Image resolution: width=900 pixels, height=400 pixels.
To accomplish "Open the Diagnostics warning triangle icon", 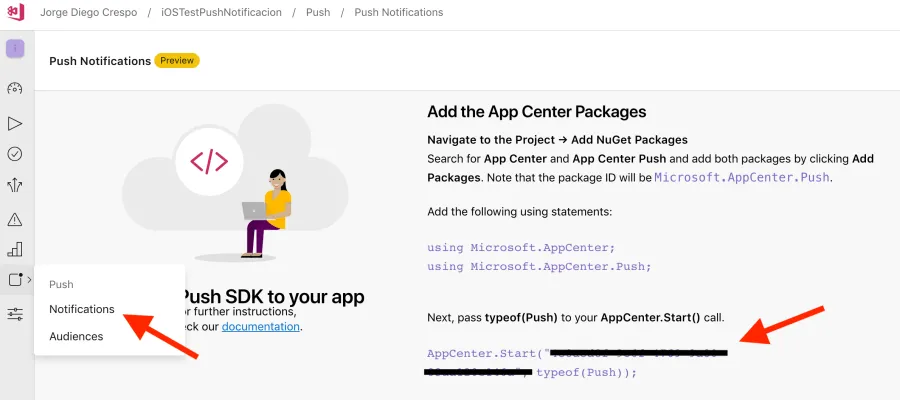I will coord(15,219).
